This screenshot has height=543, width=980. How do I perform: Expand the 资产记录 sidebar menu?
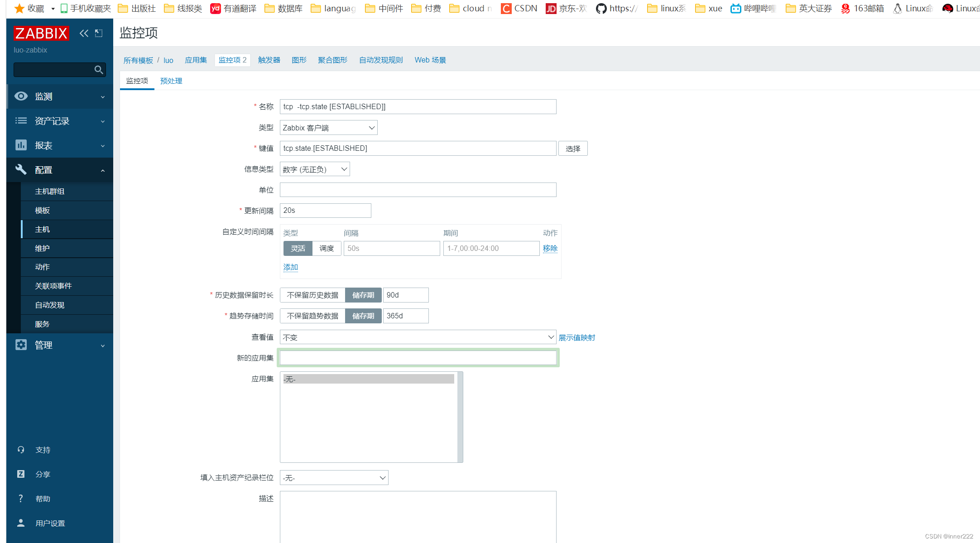coord(60,121)
